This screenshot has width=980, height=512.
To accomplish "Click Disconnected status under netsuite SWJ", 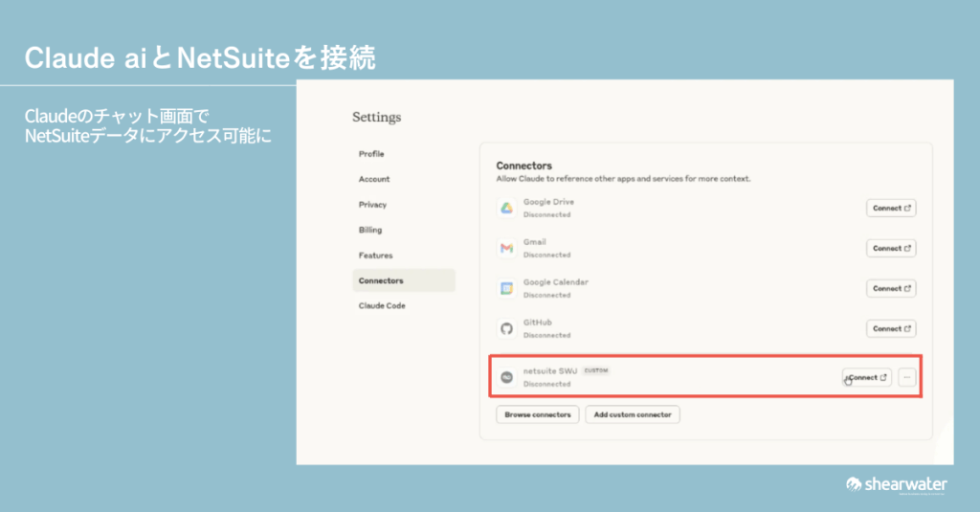I will point(546,384).
